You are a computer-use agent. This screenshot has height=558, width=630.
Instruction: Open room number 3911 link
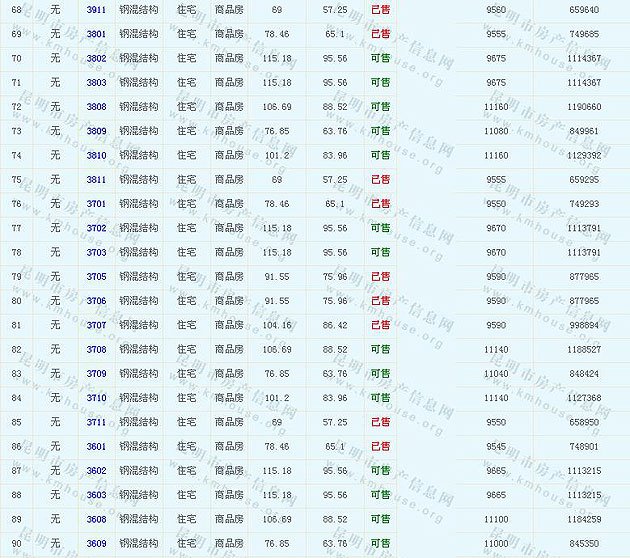96,9
